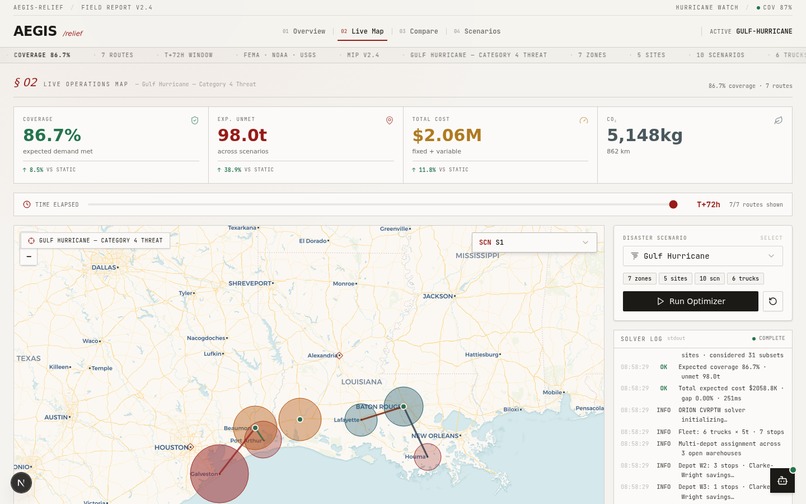Expand the Gulf Hurricane disaster scenario dropdown
Screen dimensions: 806x504
[703, 256]
